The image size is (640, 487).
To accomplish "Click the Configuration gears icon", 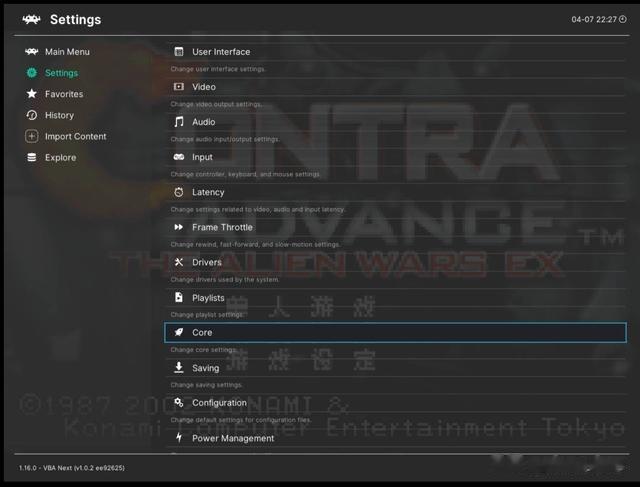I will (179, 402).
